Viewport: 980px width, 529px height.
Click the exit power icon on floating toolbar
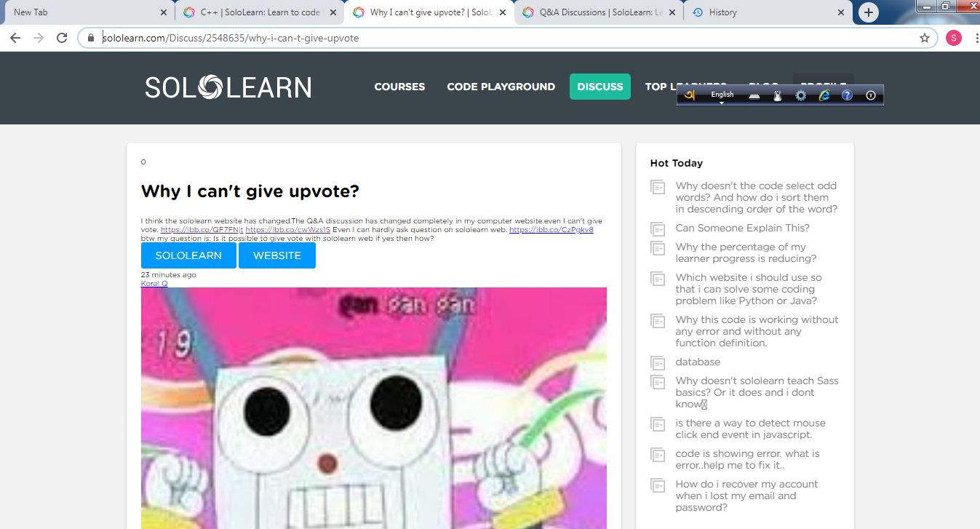tap(870, 95)
